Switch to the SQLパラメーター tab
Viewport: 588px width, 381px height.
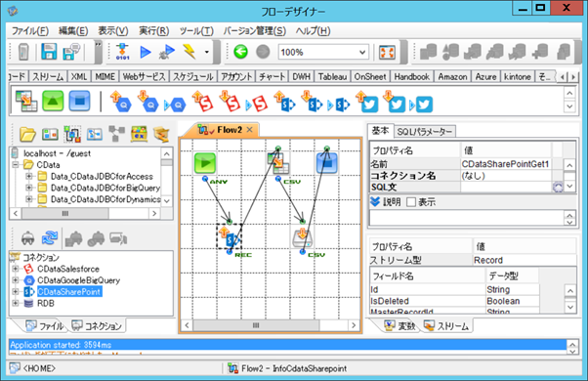425,132
